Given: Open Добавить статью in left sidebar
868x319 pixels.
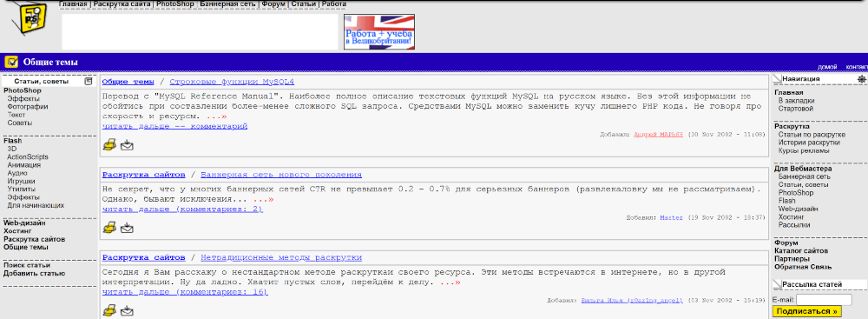Looking at the screenshot, I should [x=34, y=273].
